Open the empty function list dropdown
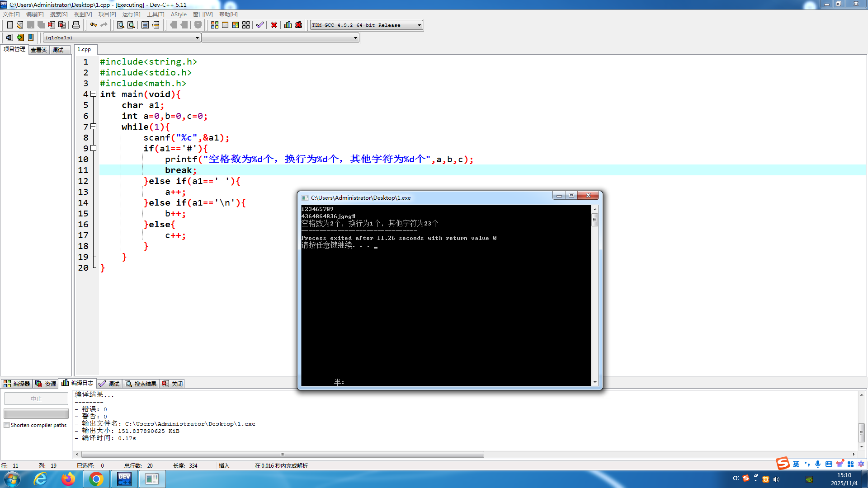The width and height of the screenshot is (868, 488). (355, 38)
